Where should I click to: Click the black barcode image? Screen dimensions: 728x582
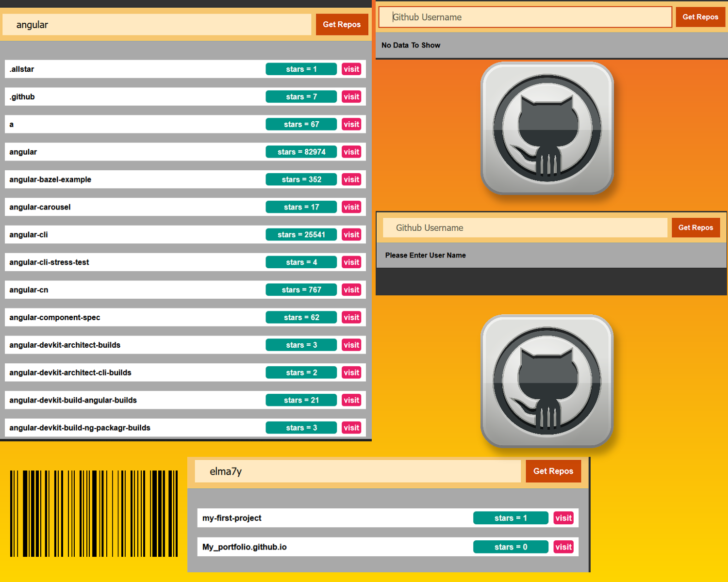[x=94, y=513]
